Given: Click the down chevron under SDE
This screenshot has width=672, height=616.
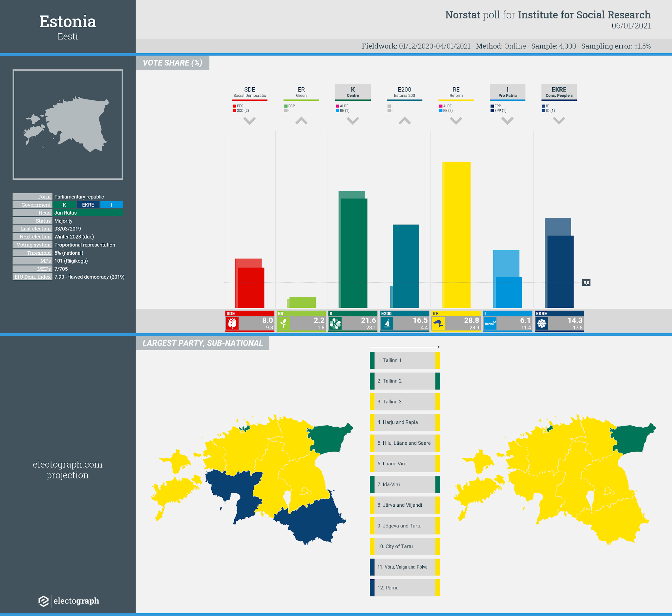Looking at the screenshot, I should pyautogui.click(x=249, y=121).
